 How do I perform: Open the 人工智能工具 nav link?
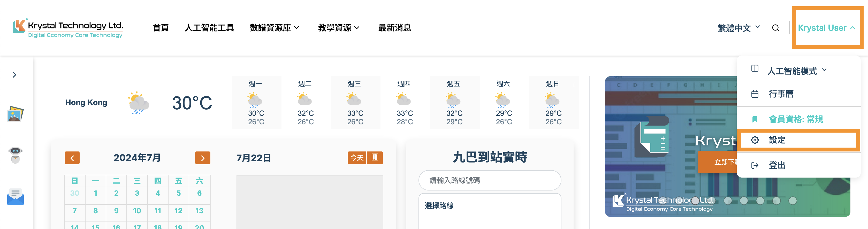pos(209,28)
